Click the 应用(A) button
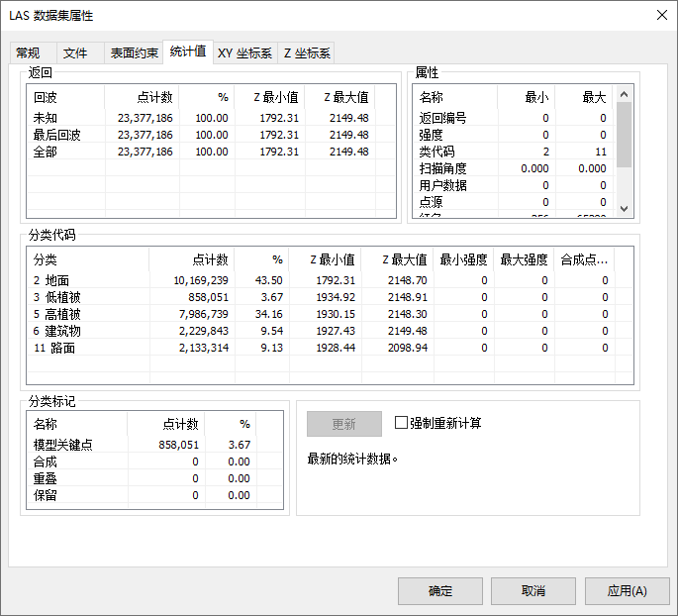Screen dimensions: 678x616 click(627, 590)
